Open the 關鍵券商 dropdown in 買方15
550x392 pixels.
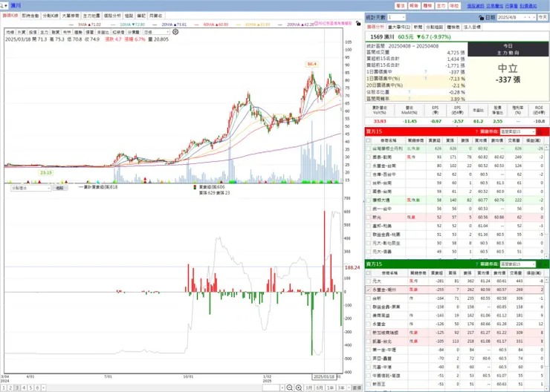[x=518, y=131]
